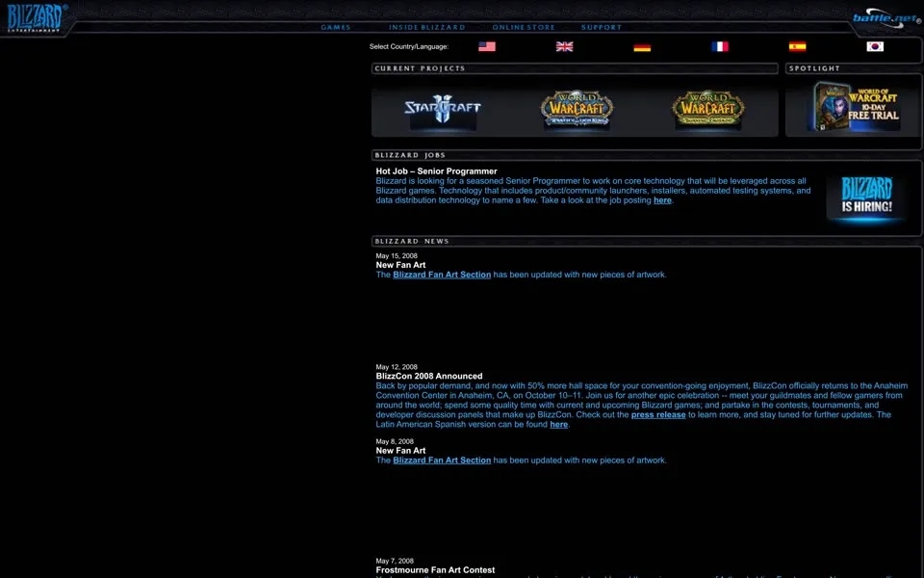Click the May 7, 2008 date
Screen dimensions: 924x578
tap(395, 561)
